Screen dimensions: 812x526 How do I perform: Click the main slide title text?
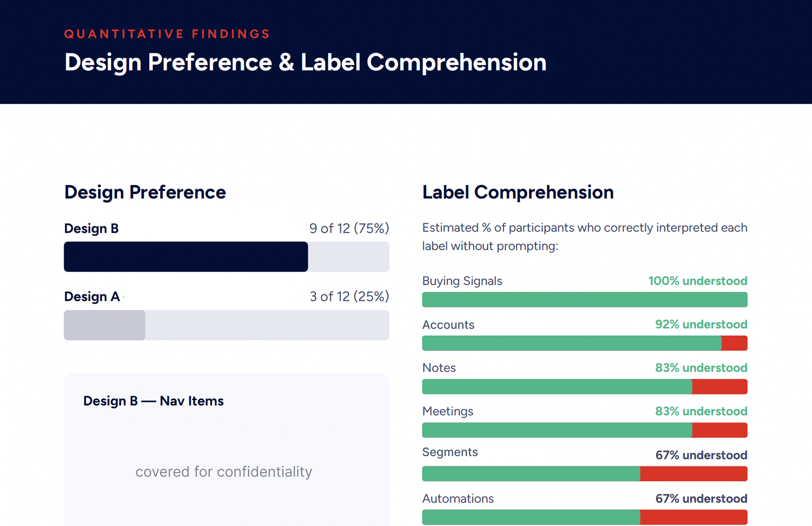305,63
